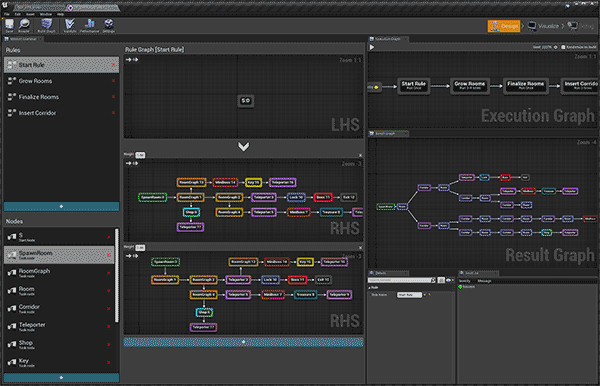Open the Window menu
The width and height of the screenshot is (600, 386).
pyautogui.click(x=46, y=14)
